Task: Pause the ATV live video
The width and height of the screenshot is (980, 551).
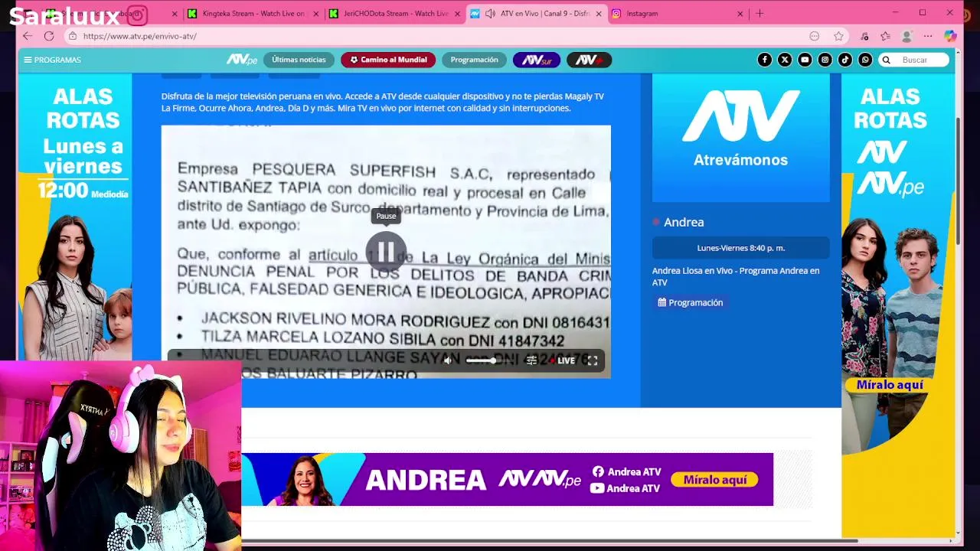Action: [386, 252]
